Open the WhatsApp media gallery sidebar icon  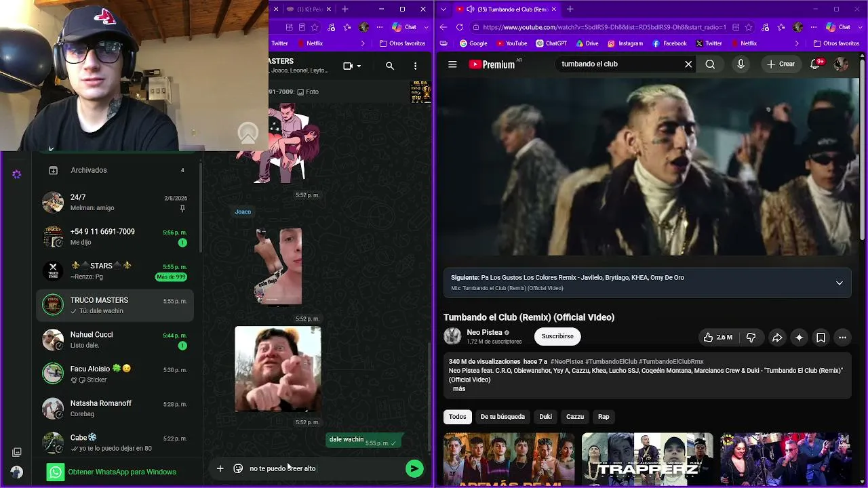(17, 452)
